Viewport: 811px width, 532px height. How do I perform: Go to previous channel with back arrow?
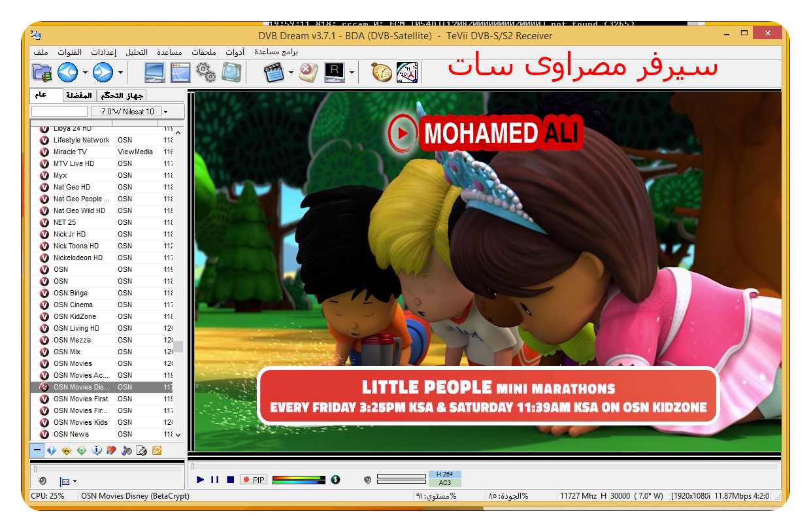coord(68,72)
